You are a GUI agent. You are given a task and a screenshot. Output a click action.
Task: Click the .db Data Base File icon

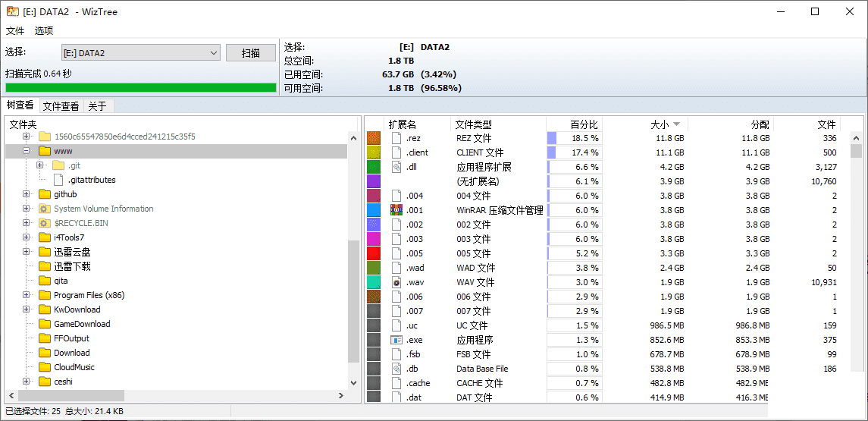396,369
